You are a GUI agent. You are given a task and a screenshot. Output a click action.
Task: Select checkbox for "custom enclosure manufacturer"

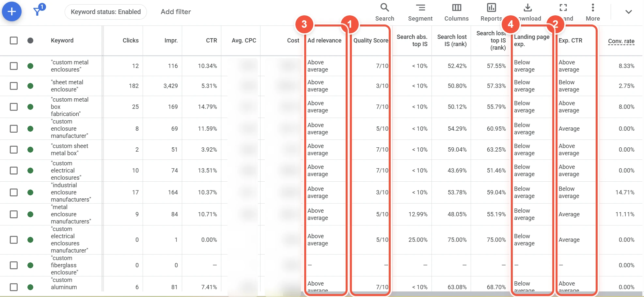(x=14, y=129)
